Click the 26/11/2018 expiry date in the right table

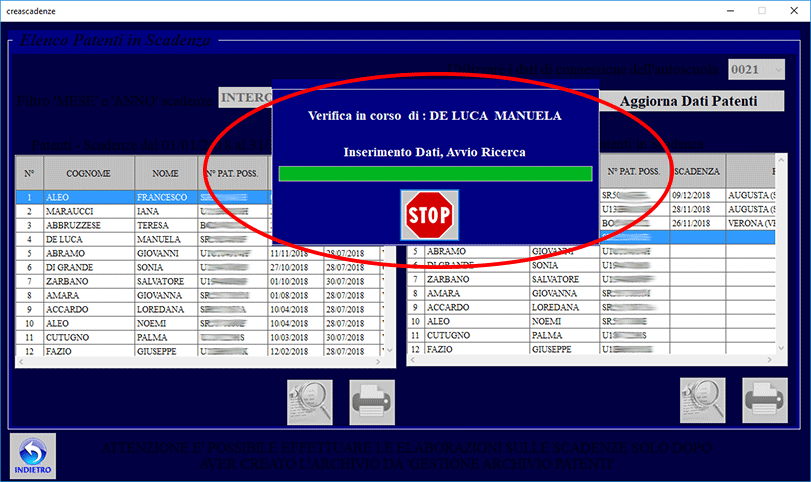(691, 223)
